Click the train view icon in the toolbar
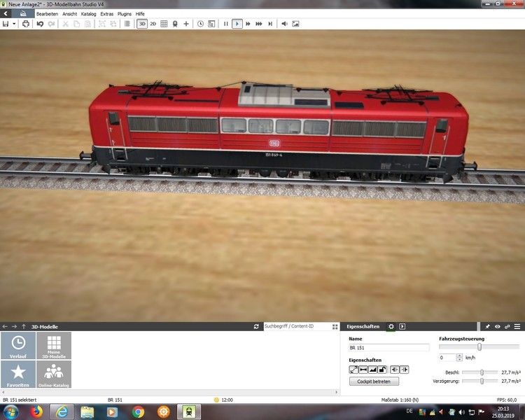The image size is (525, 420). click(x=175, y=24)
